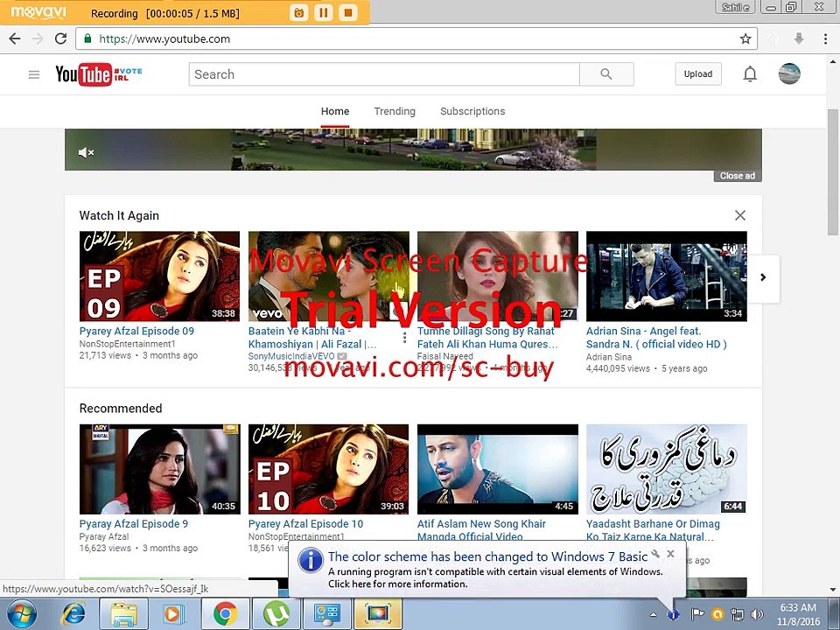The height and width of the screenshot is (630, 840).
Task: Take a screenshot with Movavi camera button
Action: click(299, 13)
